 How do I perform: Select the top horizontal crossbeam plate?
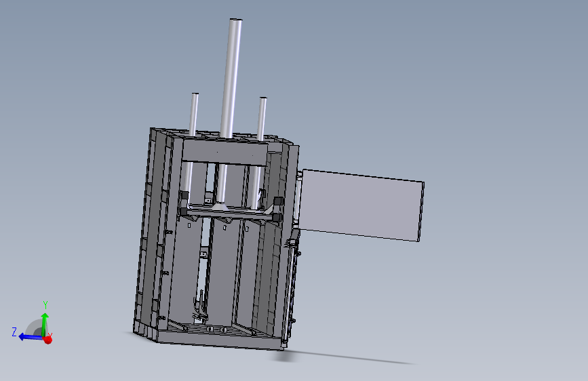(224, 152)
